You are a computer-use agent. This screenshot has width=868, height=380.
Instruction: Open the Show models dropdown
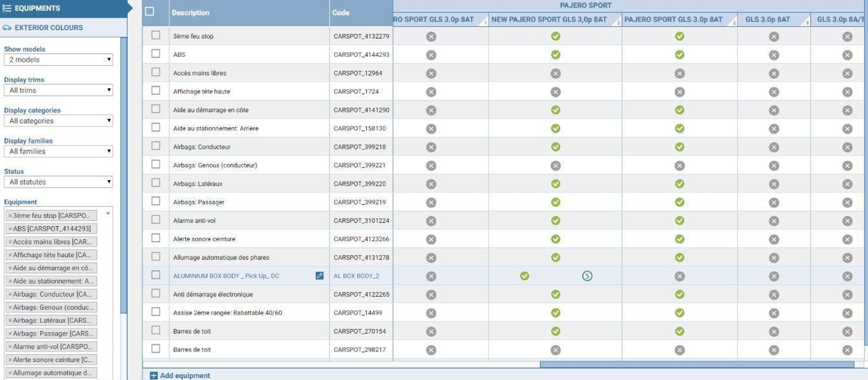click(58, 60)
